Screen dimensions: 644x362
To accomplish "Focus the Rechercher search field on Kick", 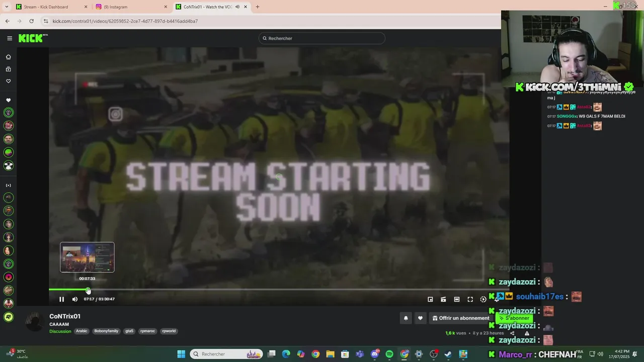I will coord(322,38).
